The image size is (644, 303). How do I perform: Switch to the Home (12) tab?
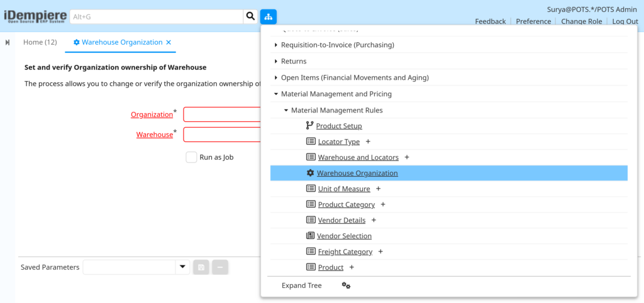pyautogui.click(x=40, y=42)
